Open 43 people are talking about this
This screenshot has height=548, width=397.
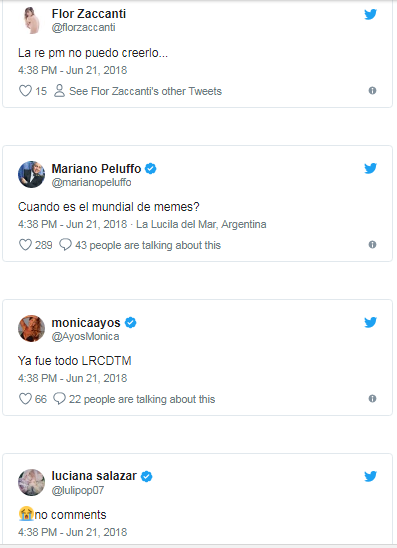click(148, 245)
